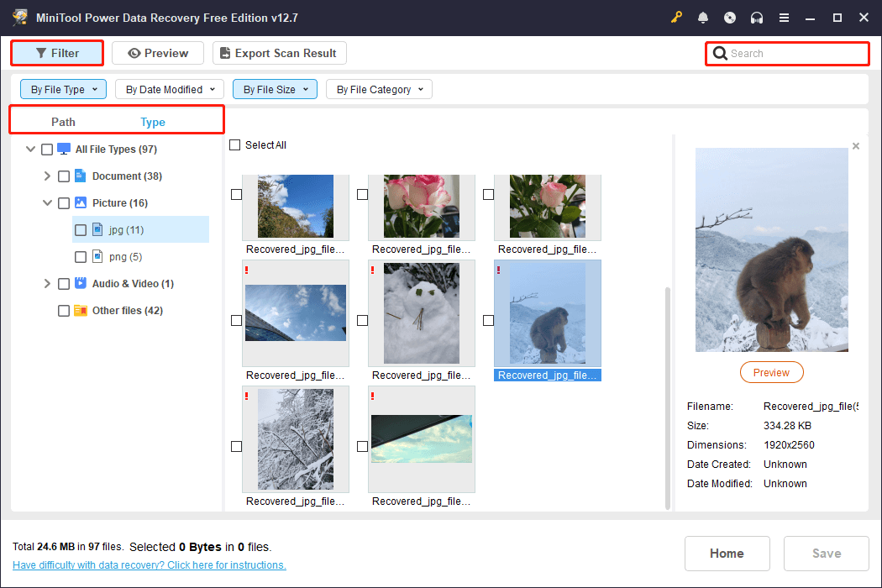882x588 pixels.
Task: Check the Picture (16) checkbox
Action: tap(64, 203)
